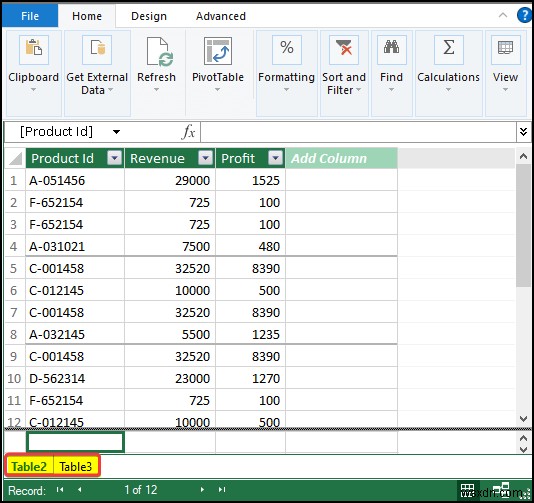
Task: Select Revenue cell 29000
Action: coord(170,180)
